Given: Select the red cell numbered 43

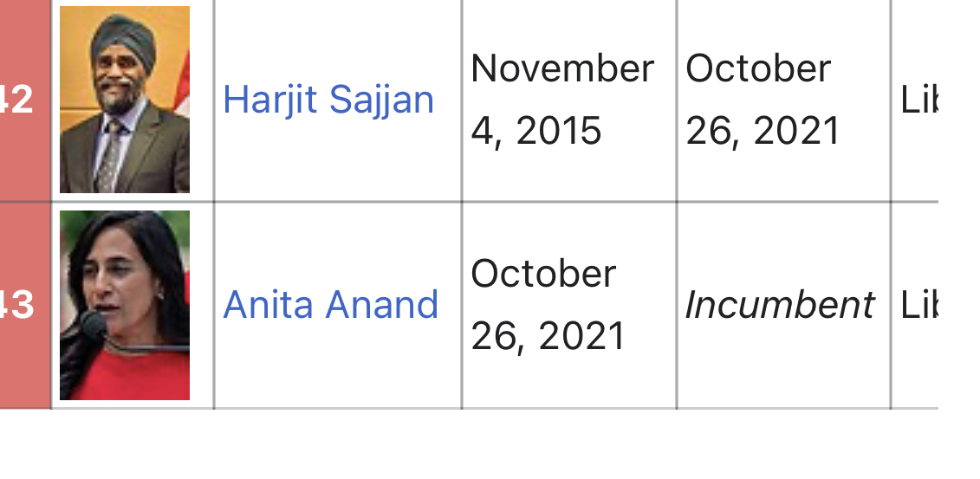Looking at the screenshot, I should 25,306.
